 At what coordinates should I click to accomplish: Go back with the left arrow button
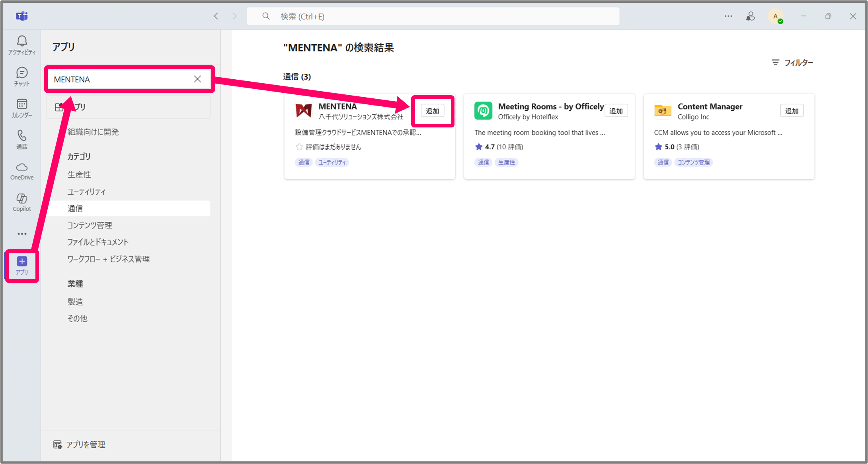(x=216, y=16)
